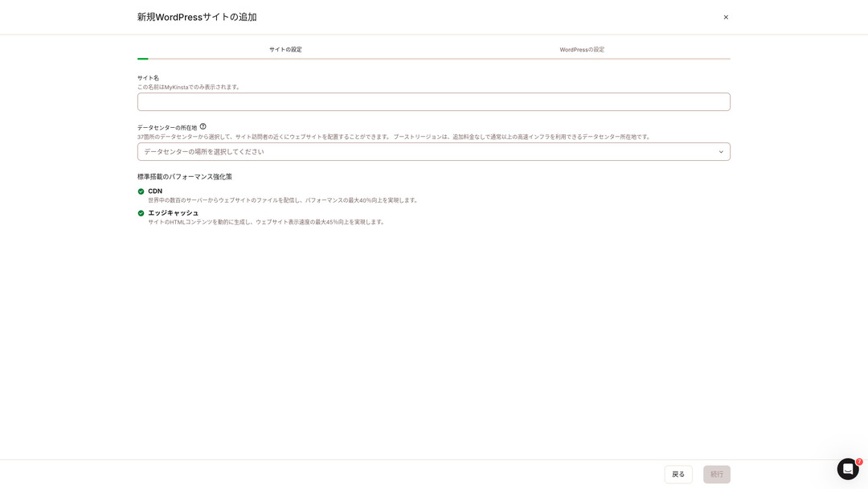Click the 続行 button
This screenshot has width=868, height=489.
coord(717,474)
